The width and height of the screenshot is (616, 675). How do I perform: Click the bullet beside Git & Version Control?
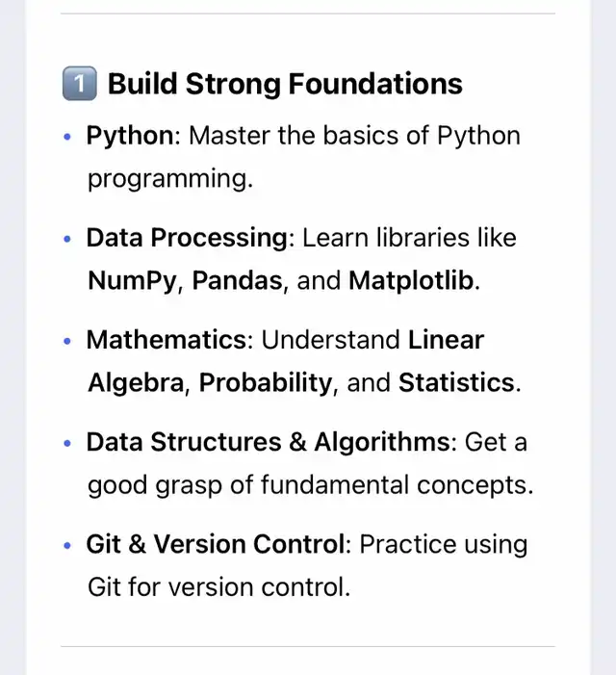tap(67, 546)
